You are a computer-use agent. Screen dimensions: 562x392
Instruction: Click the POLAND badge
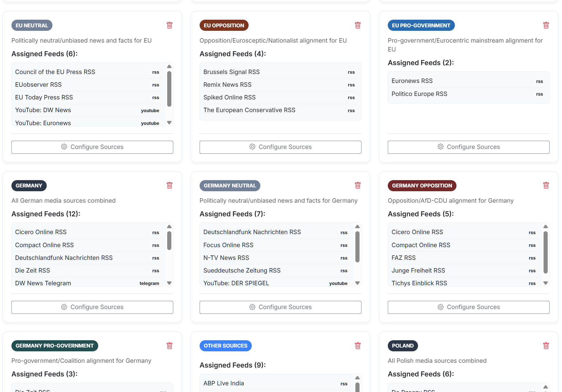(403, 346)
